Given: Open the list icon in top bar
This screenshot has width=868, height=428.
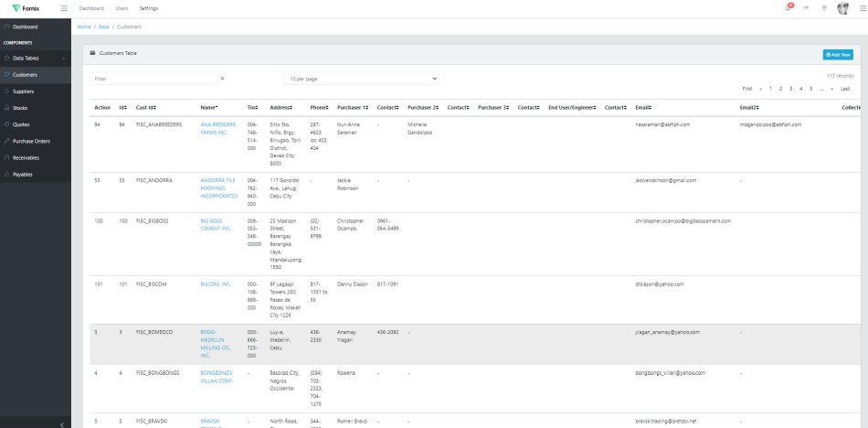Looking at the screenshot, I should (806, 8).
